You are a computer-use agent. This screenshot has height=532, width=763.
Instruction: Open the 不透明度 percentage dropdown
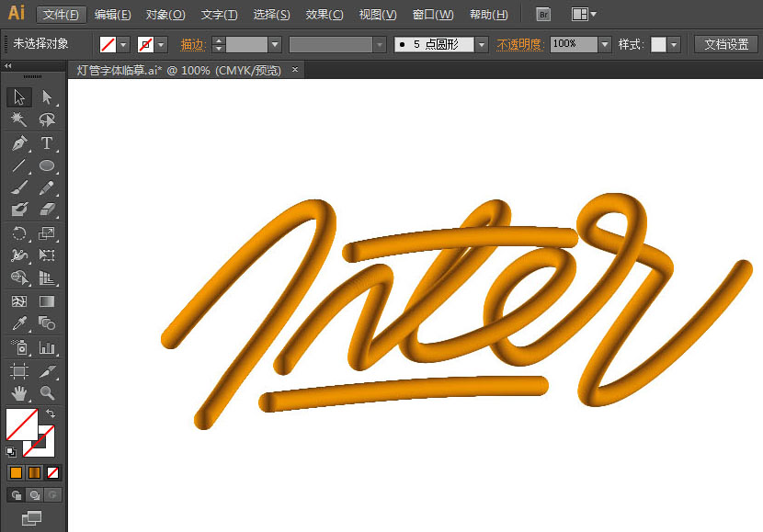point(605,44)
